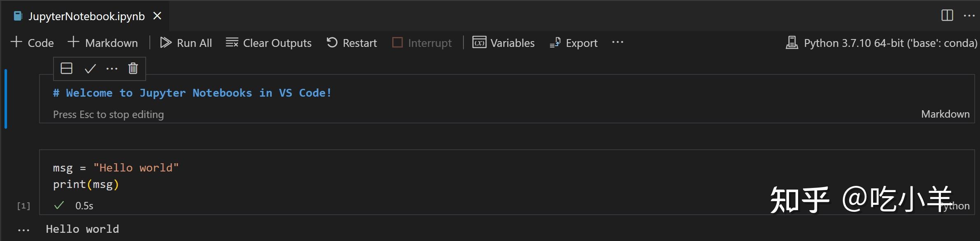
Task: Collapse the Hello world output
Action: [x=23, y=229]
